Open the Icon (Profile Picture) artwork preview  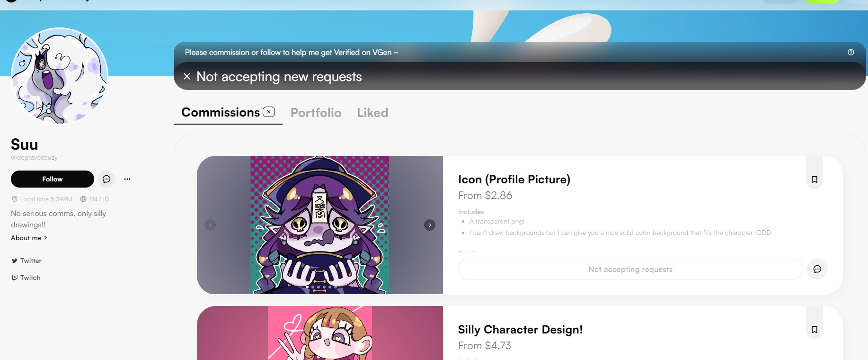click(x=319, y=225)
